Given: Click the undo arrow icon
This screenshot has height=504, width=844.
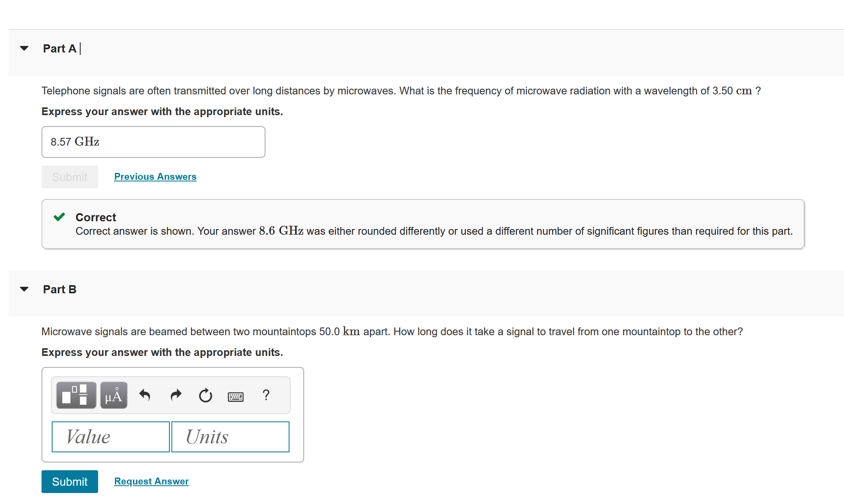Looking at the screenshot, I should click(x=145, y=395).
